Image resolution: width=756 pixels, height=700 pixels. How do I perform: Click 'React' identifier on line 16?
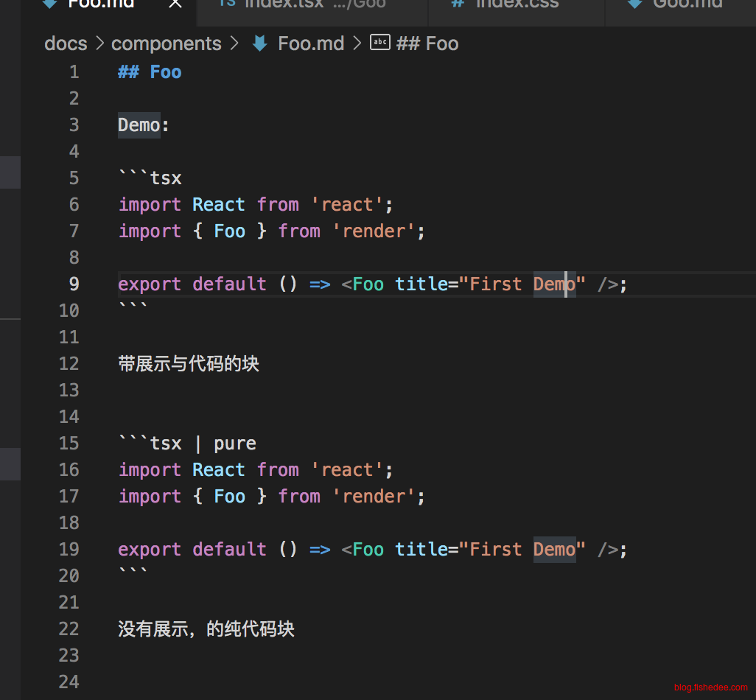[x=218, y=470]
